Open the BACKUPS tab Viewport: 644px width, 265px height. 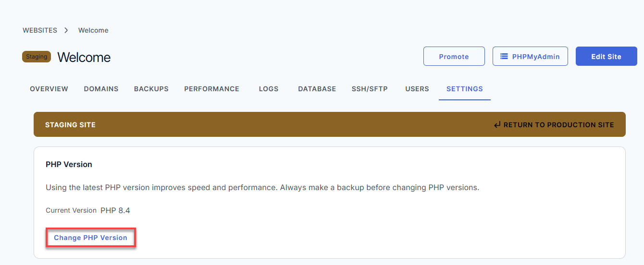pos(151,89)
